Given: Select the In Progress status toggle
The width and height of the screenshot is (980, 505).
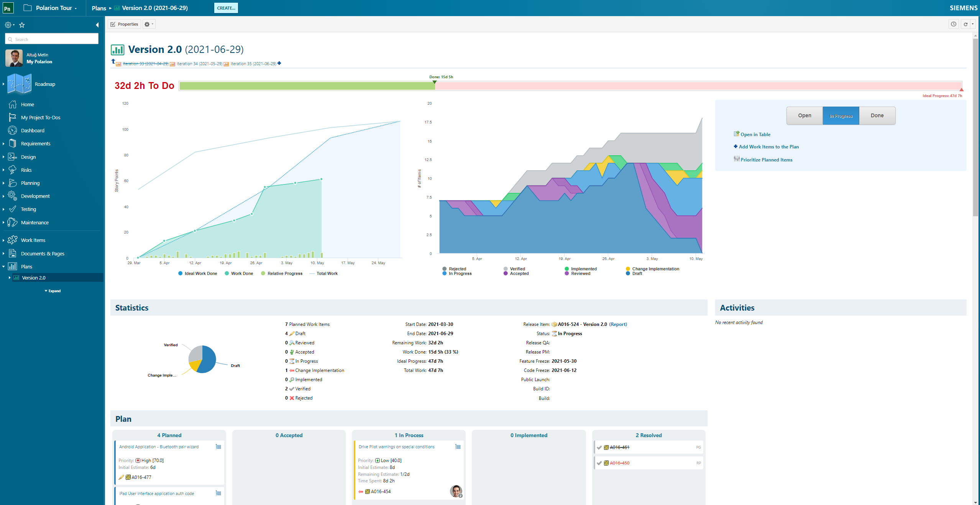Looking at the screenshot, I should coord(840,115).
